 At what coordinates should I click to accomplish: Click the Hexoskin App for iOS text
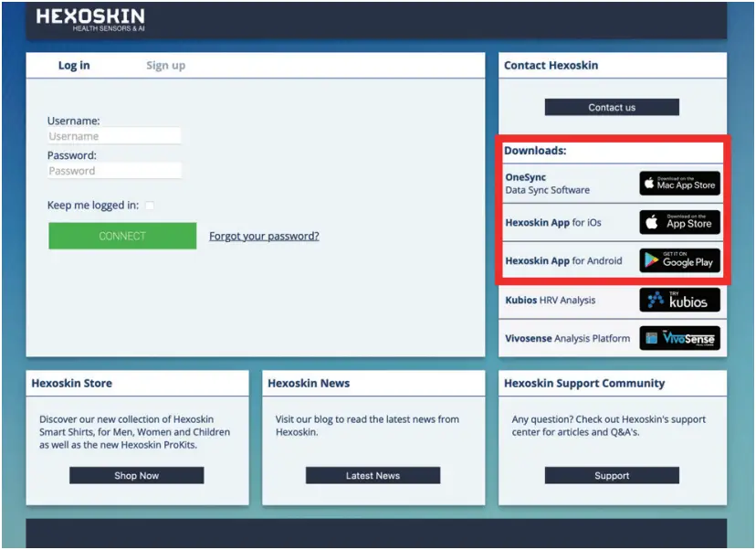(556, 222)
